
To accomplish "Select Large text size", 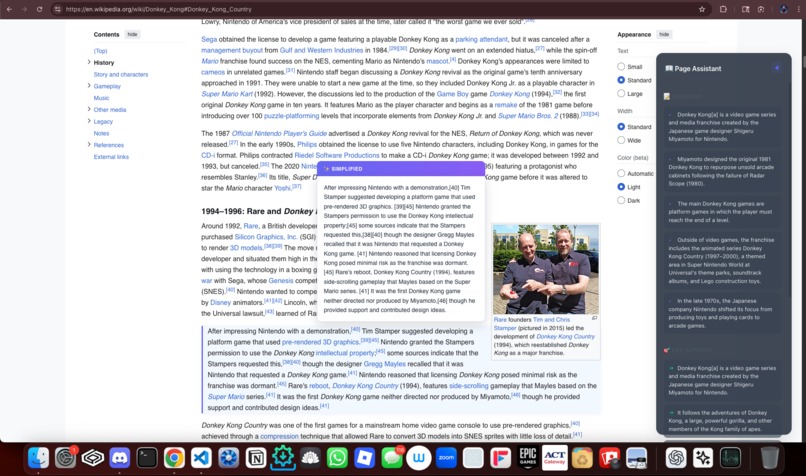I will tap(621, 94).
